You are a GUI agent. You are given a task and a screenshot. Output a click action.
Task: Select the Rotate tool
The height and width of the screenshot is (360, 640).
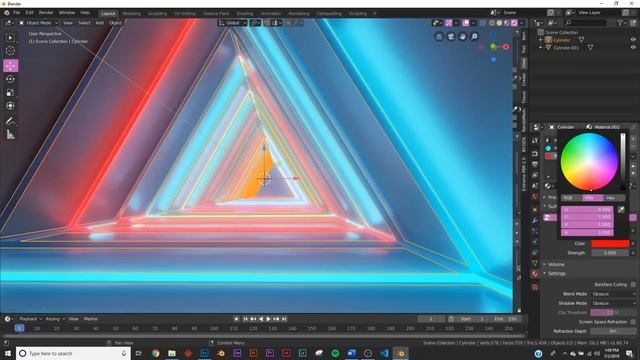point(10,79)
